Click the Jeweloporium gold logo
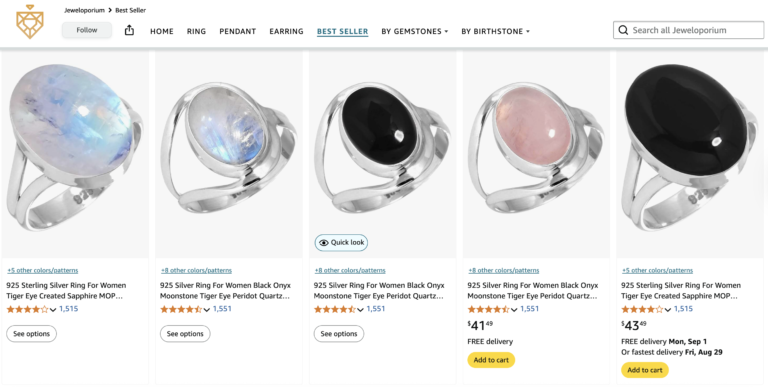Viewport: 768px width, 387px height. (30, 22)
